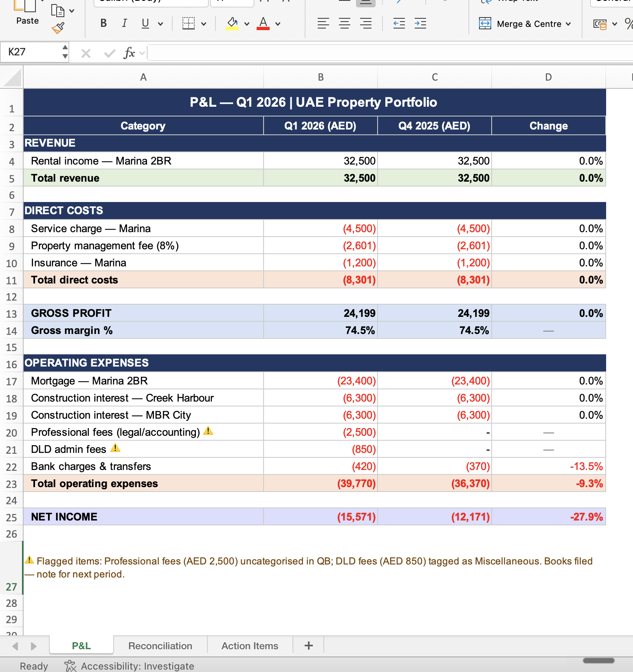Click the Insert Function fx icon
The height and width of the screenshot is (672, 633).
(129, 53)
